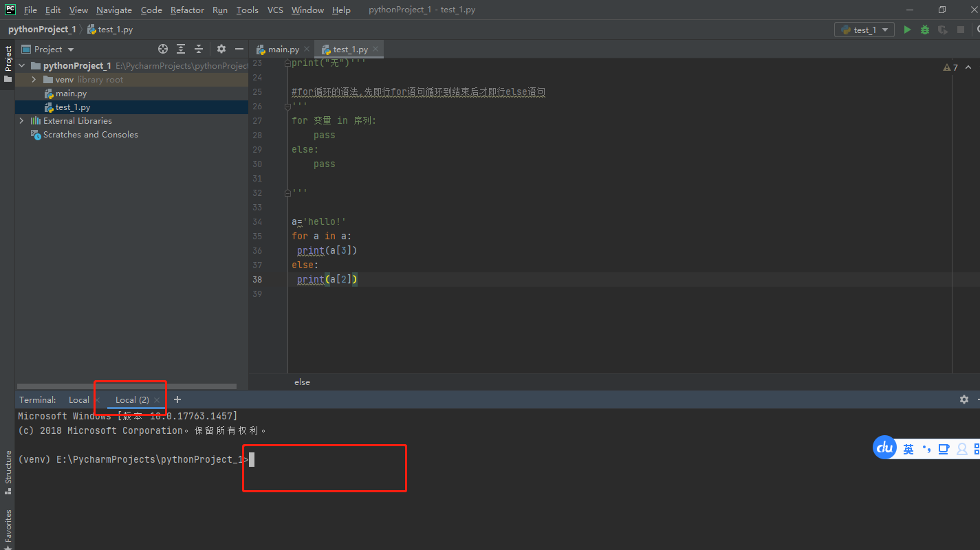Close the Local (2) terminal tab
Image resolution: width=980 pixels, height=550 pixels.
click(156, 399)
